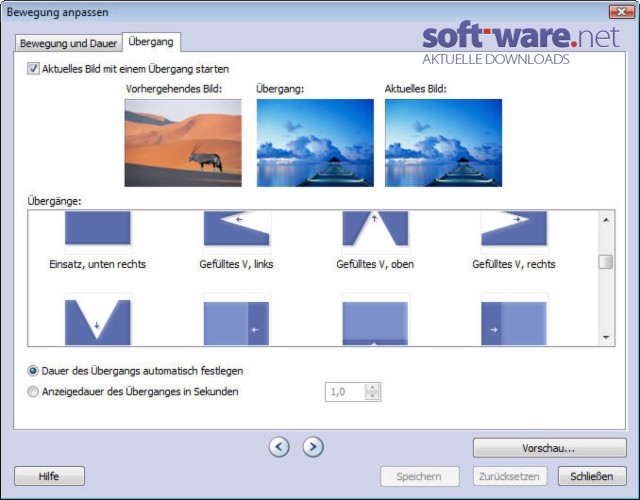Click the Übergang preview thumbnail
Viewport: 640px width, 500px height.
tap(315, 143)
